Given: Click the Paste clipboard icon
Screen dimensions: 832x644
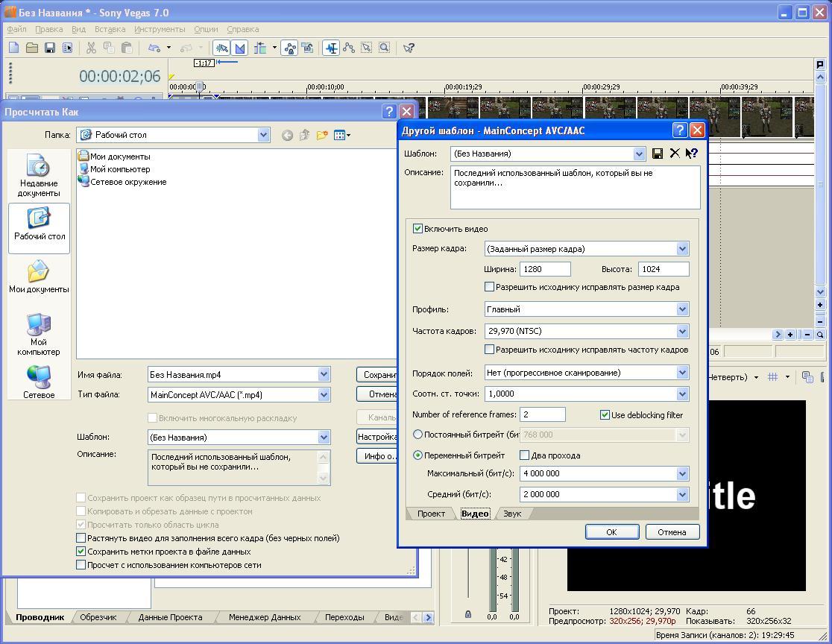Looking at the screenshot, I should click(x=127, y=48).
